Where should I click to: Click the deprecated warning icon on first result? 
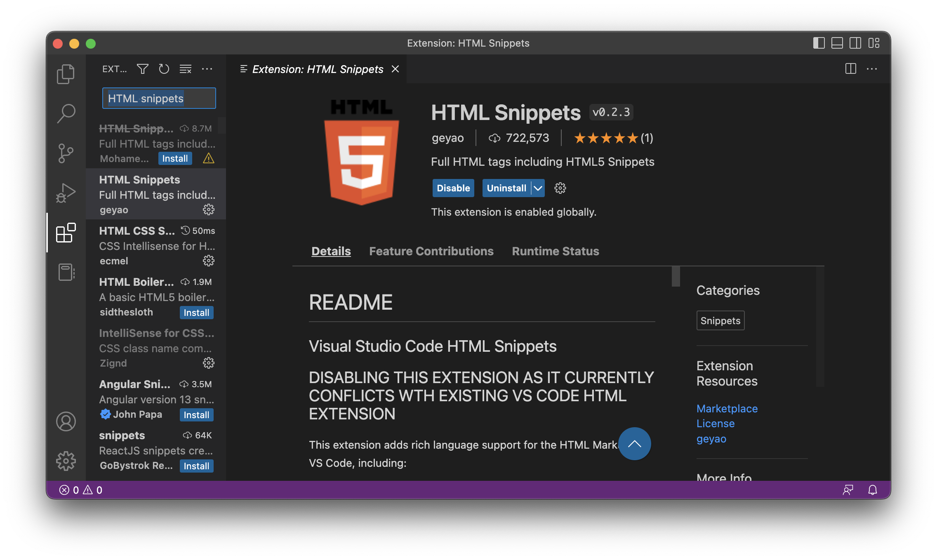pyautogui.click(x=209, y=158)
